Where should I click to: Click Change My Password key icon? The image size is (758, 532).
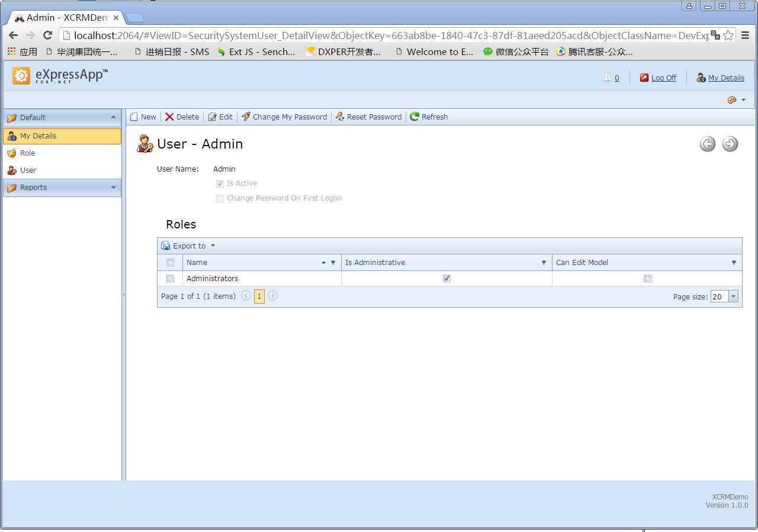click(x=246, y=117)
